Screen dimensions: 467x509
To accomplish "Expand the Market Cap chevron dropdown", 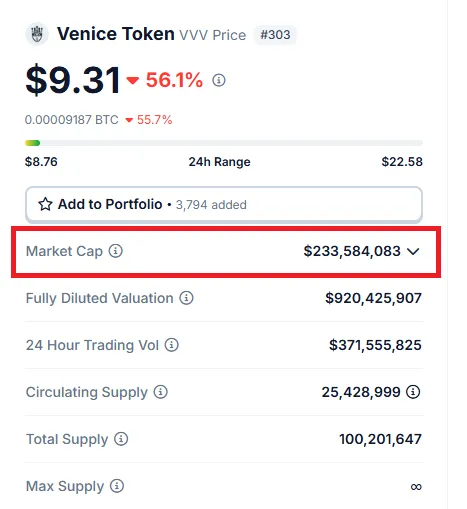I will coord(413,251).
